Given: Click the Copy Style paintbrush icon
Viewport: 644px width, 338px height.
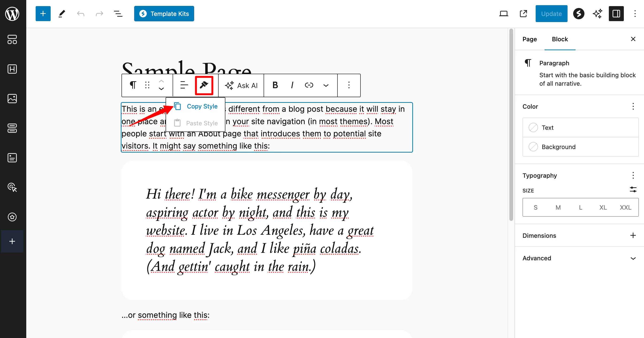Looking at the screenshot, I should [204, 85].
